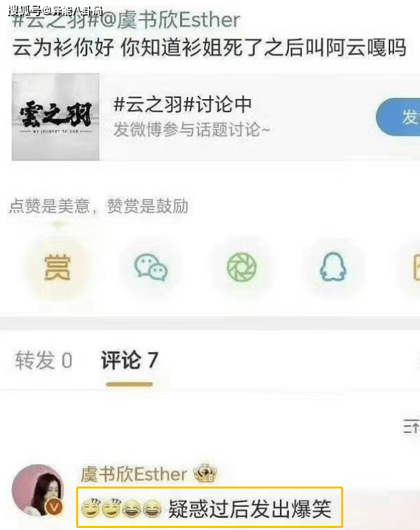Open the comment sort icon
The height and width of the screenshot is (530, 420).
coord(411,425)
